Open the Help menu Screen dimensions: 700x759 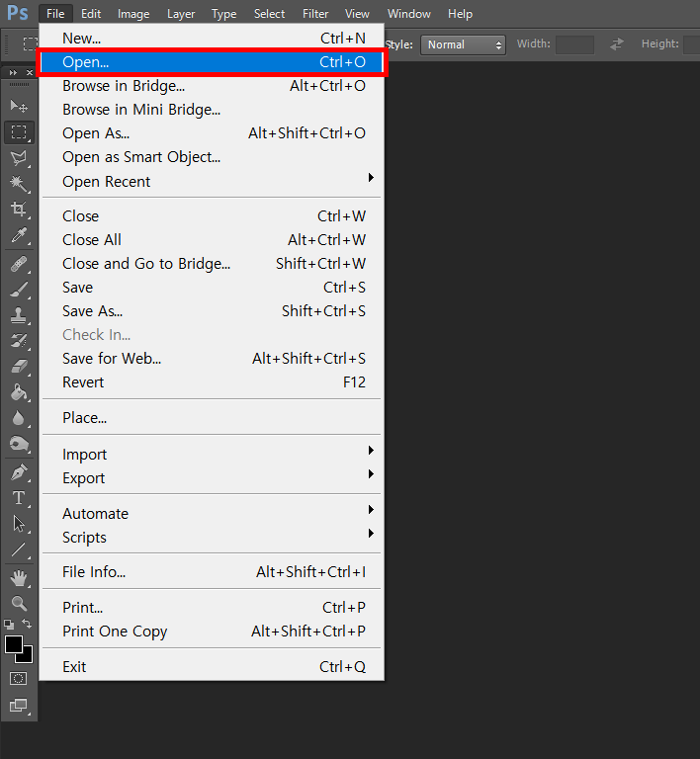click(460, 14)
